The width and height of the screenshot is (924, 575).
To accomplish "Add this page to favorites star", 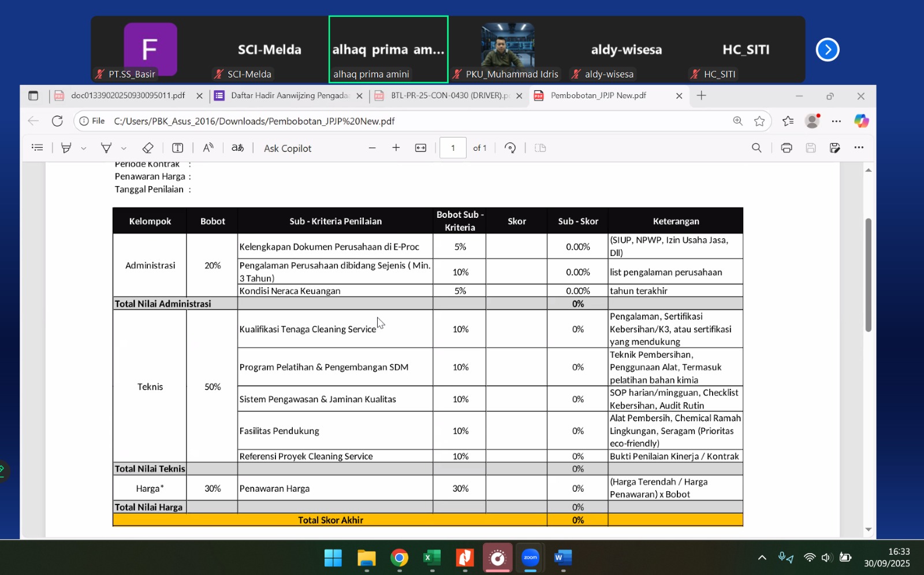I will tap(759, 121).
